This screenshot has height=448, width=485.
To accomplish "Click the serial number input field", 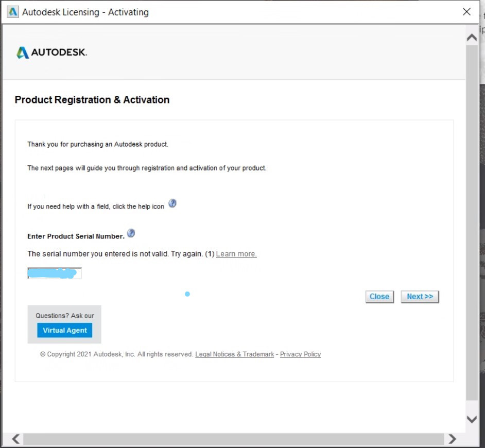I will (x=55, y=273).
